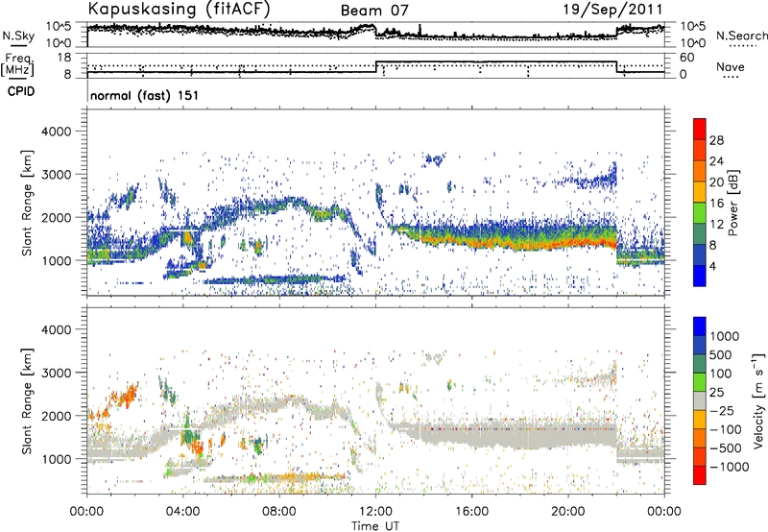
Task: Click the '12:00' time tick label
Action: [x=375, y=512]
